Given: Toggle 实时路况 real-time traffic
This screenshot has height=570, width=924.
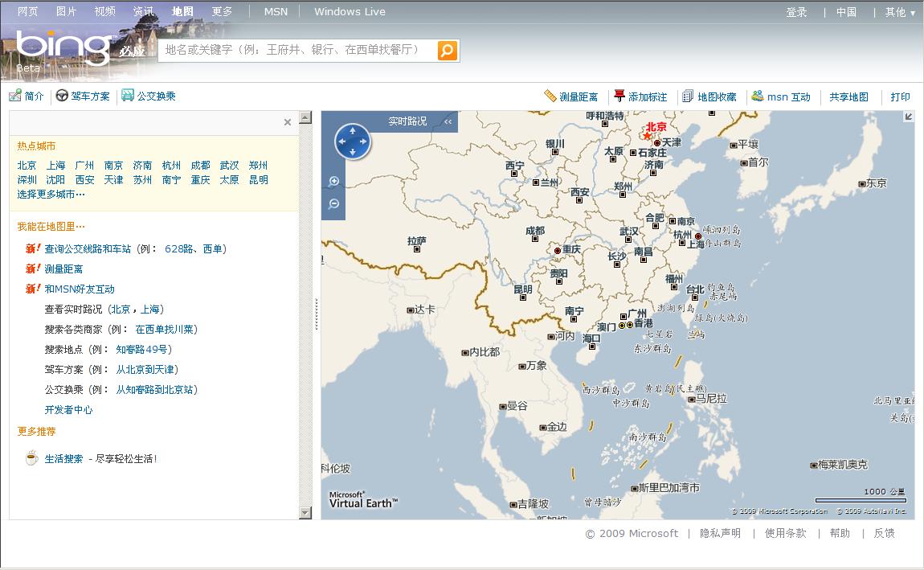Looking at the screenshot, I should tap(407, 121).
